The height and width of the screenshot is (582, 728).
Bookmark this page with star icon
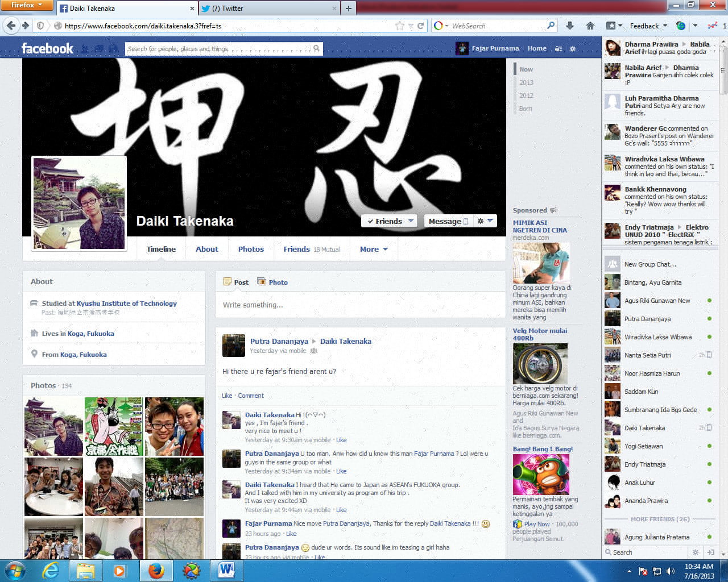coord(400,26)
